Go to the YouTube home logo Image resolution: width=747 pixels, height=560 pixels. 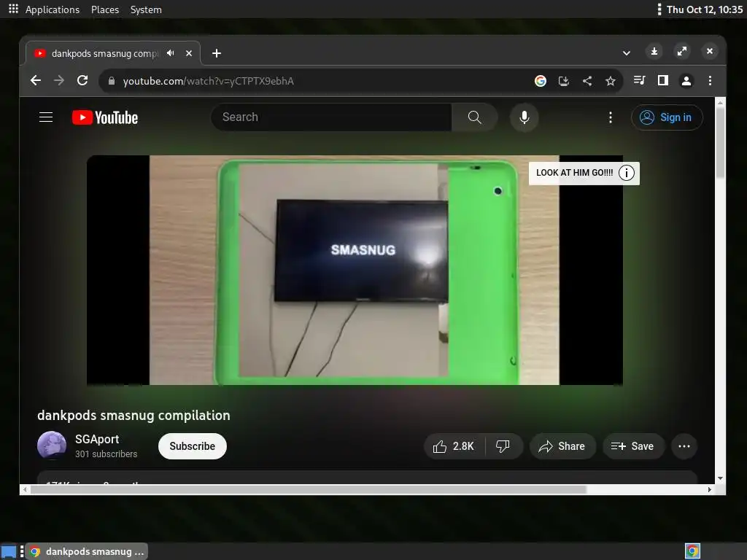(105, 117)
